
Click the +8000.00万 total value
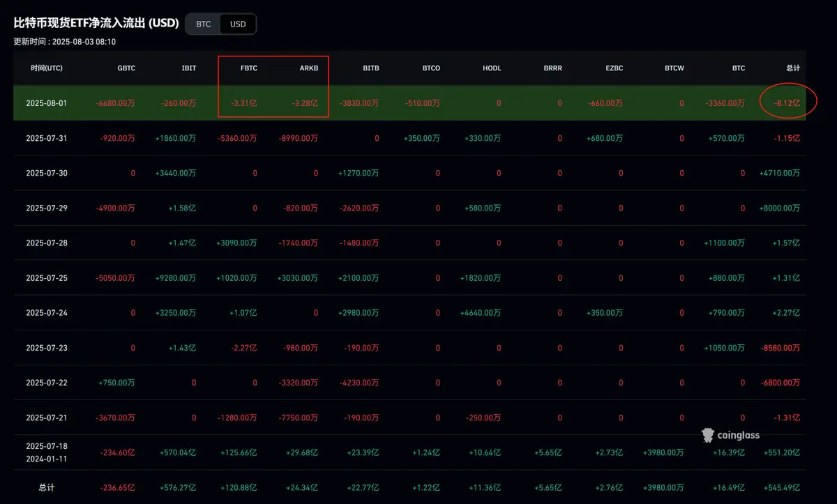pos(780,208)
